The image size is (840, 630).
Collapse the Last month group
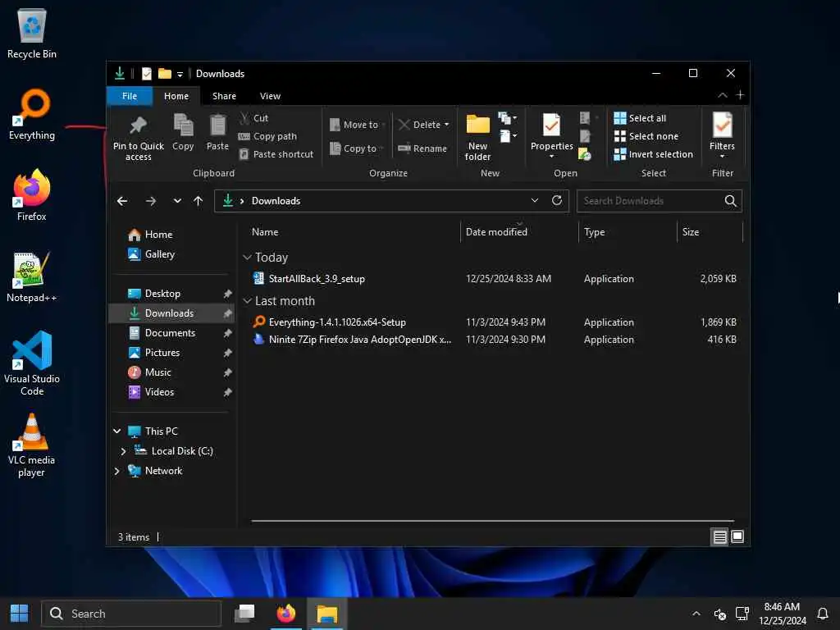(247, 301)
